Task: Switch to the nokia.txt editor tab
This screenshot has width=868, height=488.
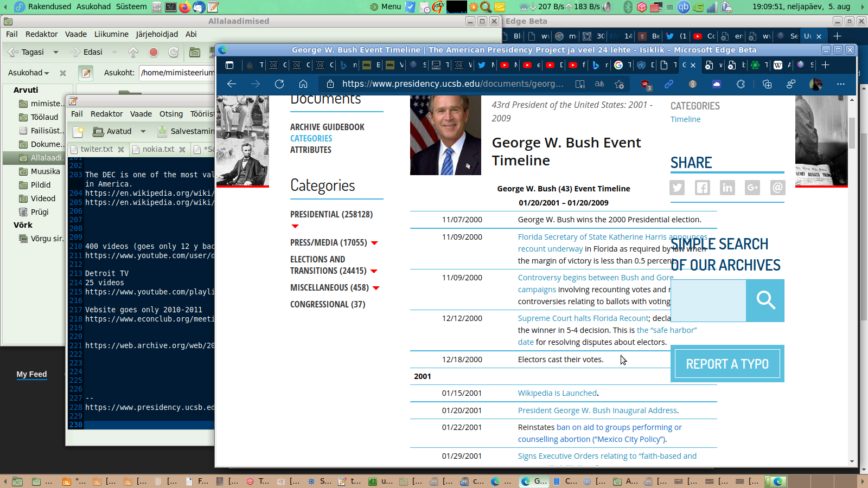Action: coord(158,149)
